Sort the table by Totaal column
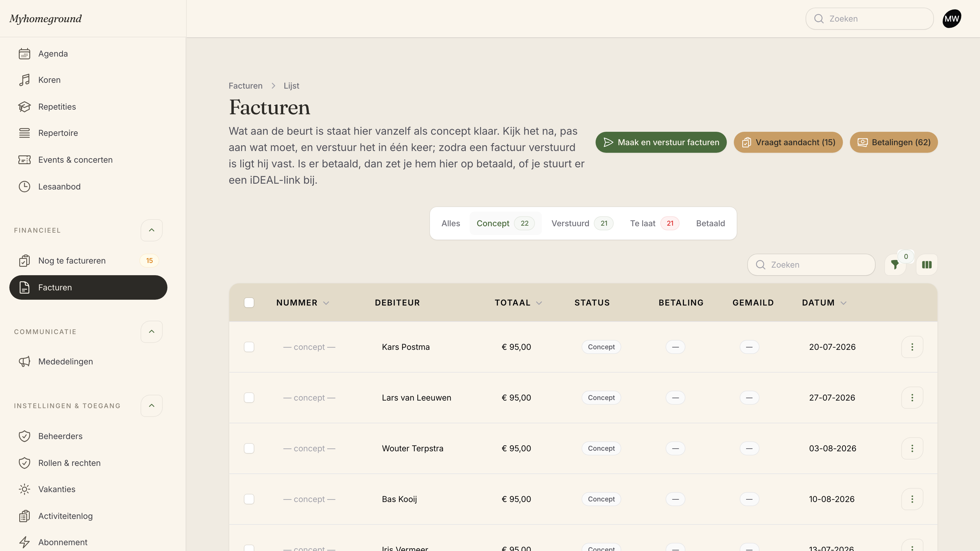This screenshot has width=980, height=551. coord(518,303)
